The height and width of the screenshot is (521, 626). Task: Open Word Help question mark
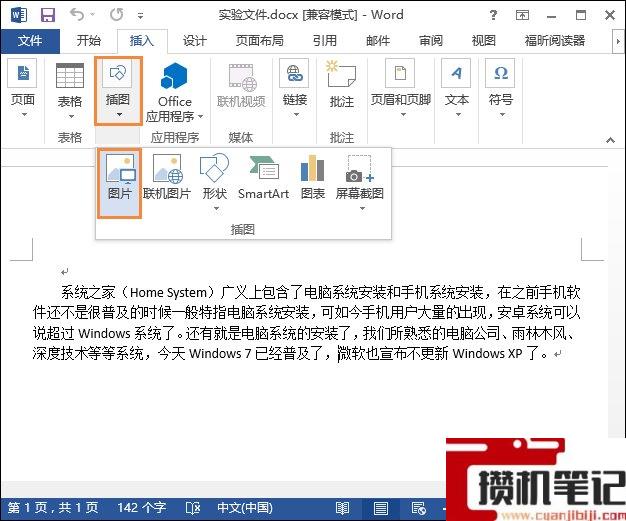(493, 15)
